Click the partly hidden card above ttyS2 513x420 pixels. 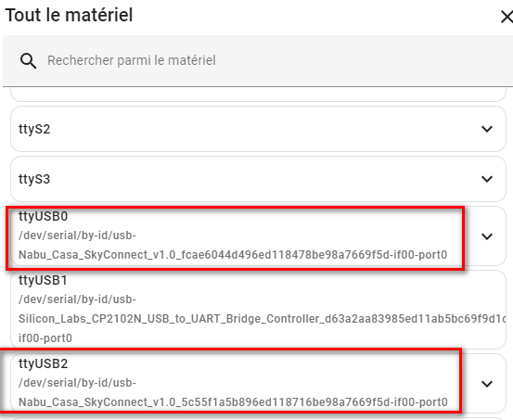click(258, 95)
